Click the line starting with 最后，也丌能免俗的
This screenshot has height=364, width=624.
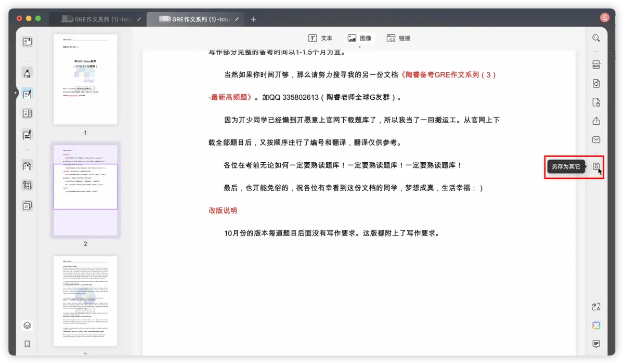(x=353, y=188)
